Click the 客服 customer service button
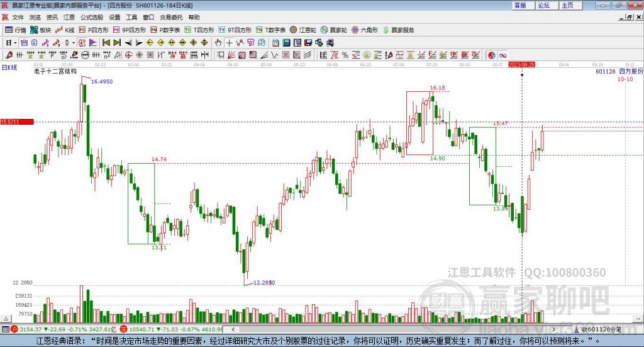Image resolution: width=644 pixels, height=347 pixels. pos(523,5)
